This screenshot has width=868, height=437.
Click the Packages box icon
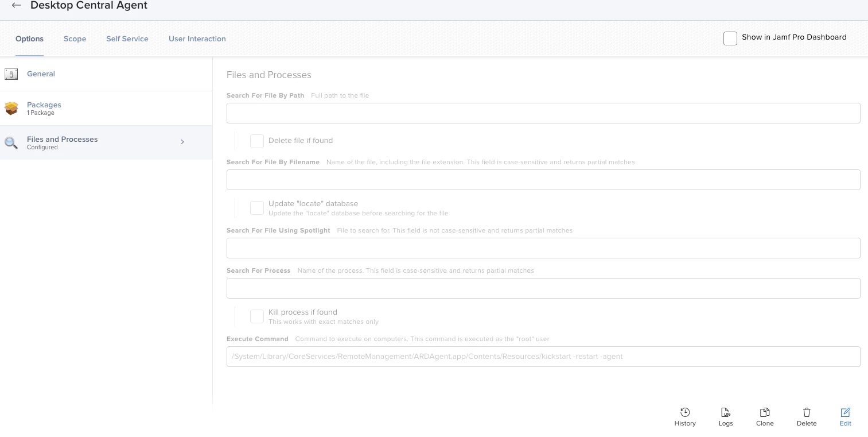click(x=11, y=108)
